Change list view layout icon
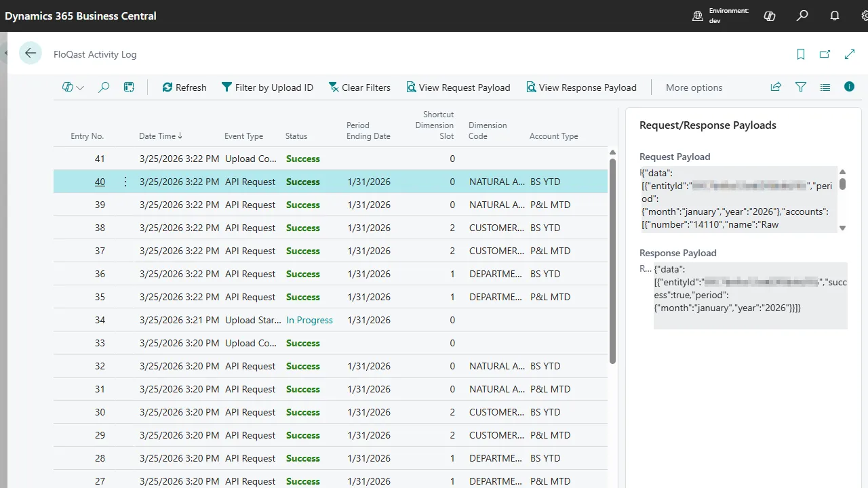Image resolution: width=868 pixels, height=488 pixels. click(x=825, y=87)
